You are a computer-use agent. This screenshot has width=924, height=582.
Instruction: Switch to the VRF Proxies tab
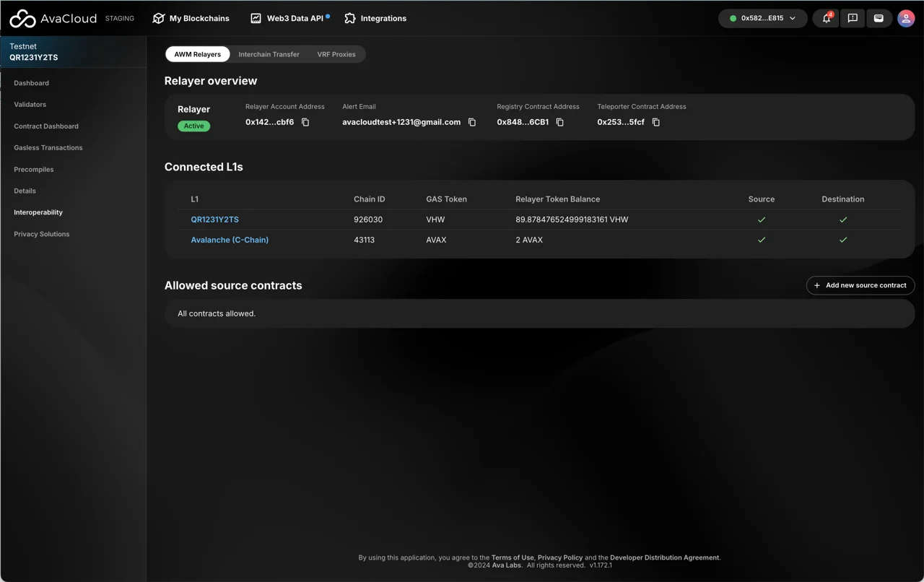pos(336,54)
